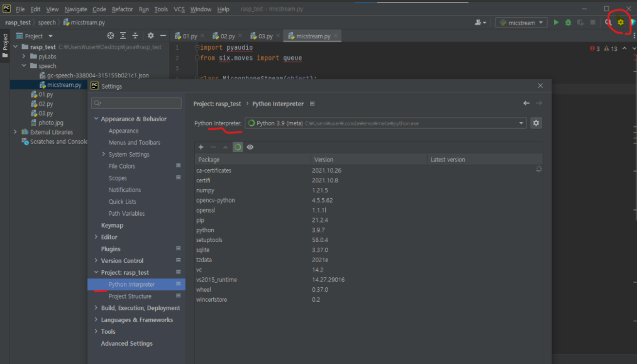The image size is (637, 364).
Task: Open the File menu
Action: point(20,9)
